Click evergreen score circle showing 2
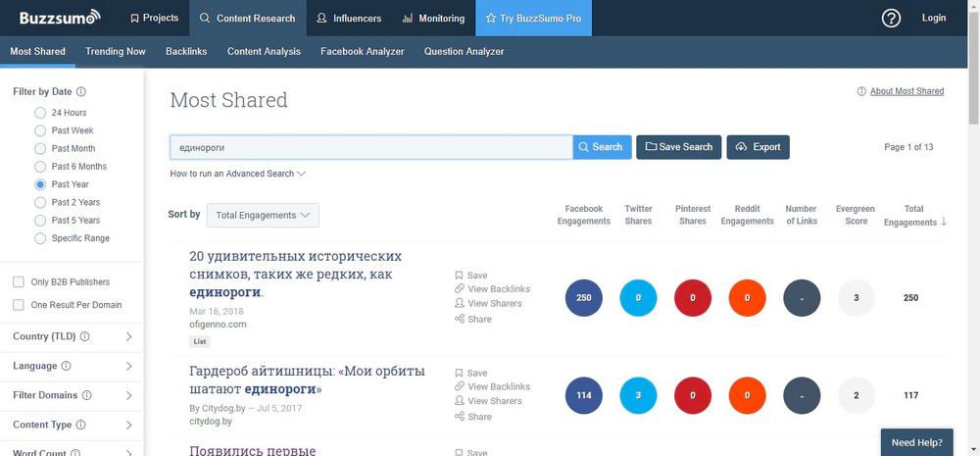The height and width of the screenshot is (456, 980). click(857, 395)
